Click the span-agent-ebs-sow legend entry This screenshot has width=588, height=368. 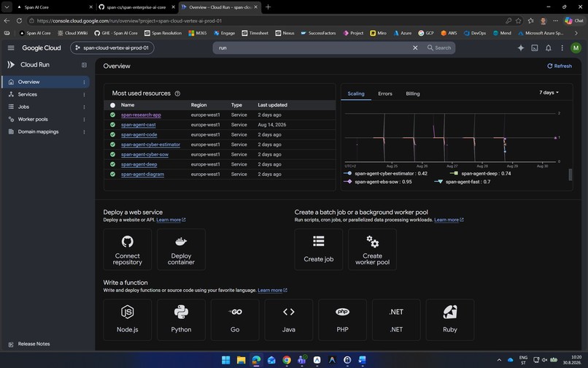(x=378, y=182)
